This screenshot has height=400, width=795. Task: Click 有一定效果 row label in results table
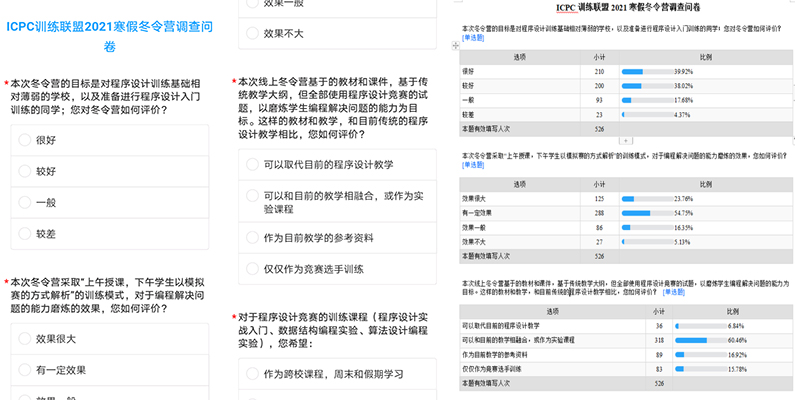coord(476,213)
